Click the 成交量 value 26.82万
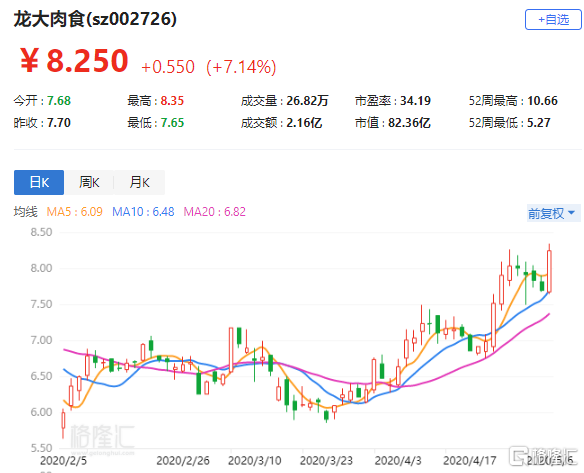The width and height of the screenshot is (584, 473). tap(307, 101)
